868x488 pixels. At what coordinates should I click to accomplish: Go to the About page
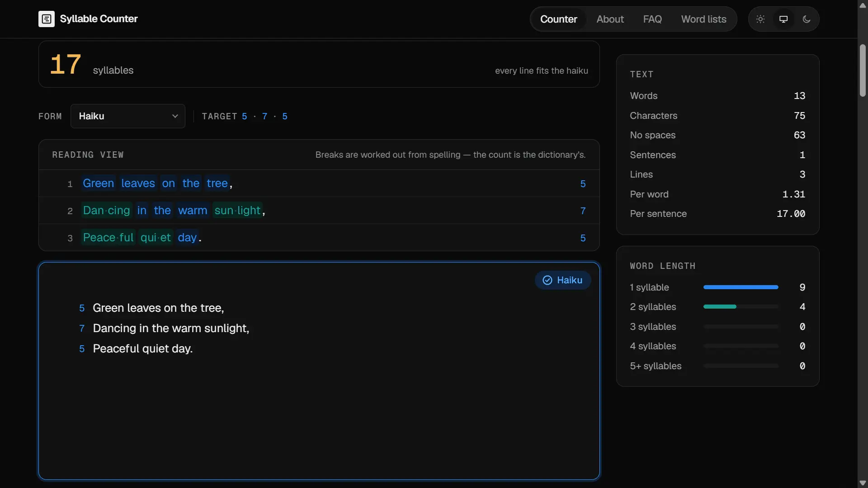pos(610,19)
